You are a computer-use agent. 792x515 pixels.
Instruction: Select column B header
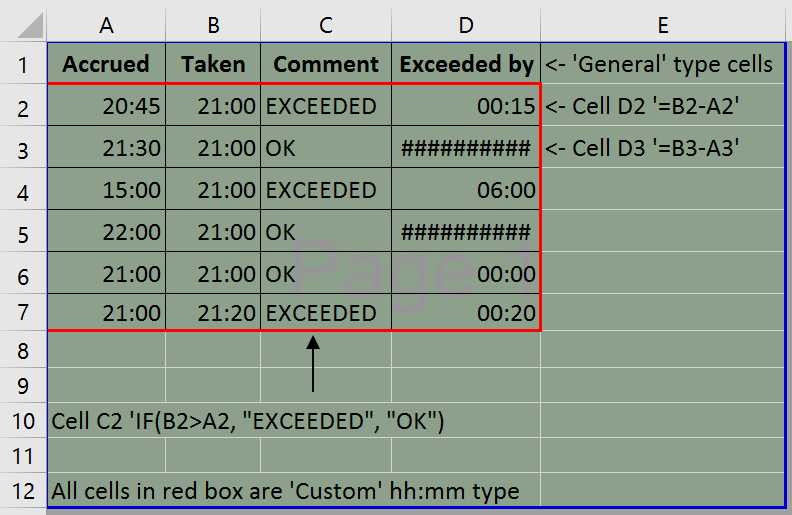(x=213, y=25)
